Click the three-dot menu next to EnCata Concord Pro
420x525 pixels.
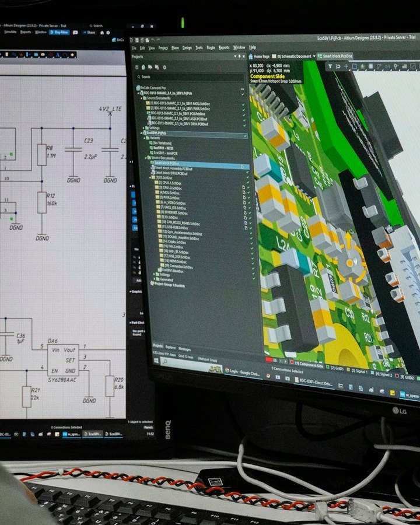coord(242,89)
